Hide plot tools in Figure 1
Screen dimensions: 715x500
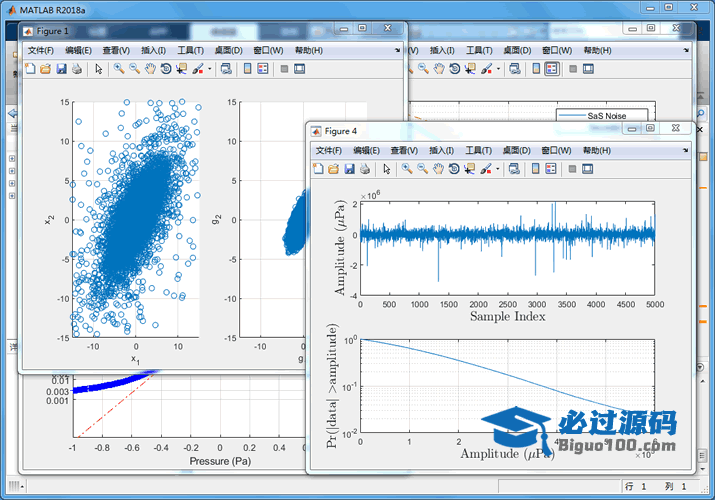click(x=284, y=69)
